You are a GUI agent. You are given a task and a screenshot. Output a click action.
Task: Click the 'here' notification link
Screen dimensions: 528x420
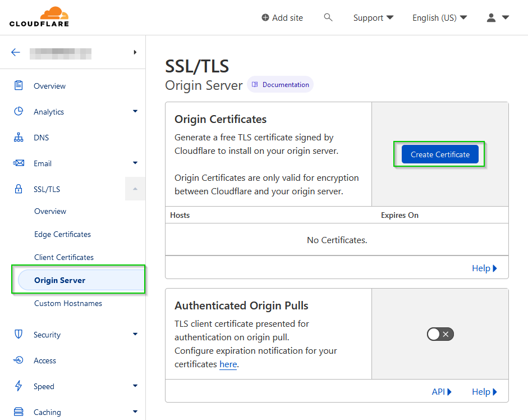[228, 364]
